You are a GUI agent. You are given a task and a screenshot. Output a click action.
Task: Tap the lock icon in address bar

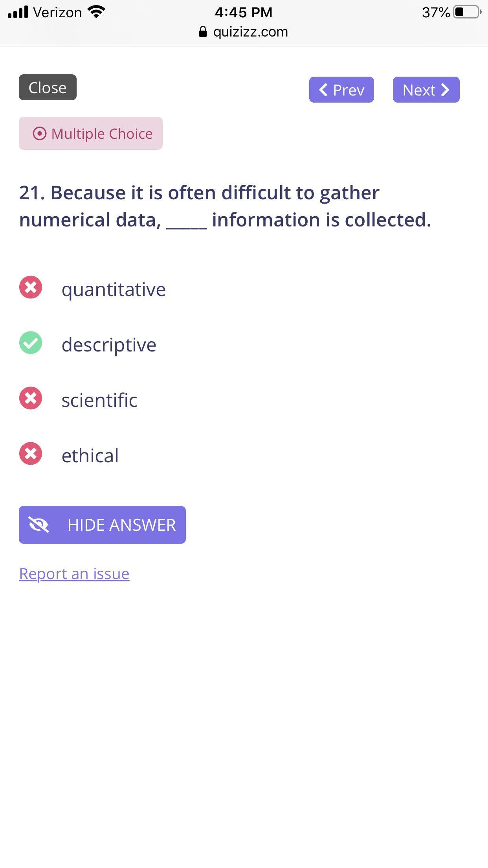pos(203,32)
